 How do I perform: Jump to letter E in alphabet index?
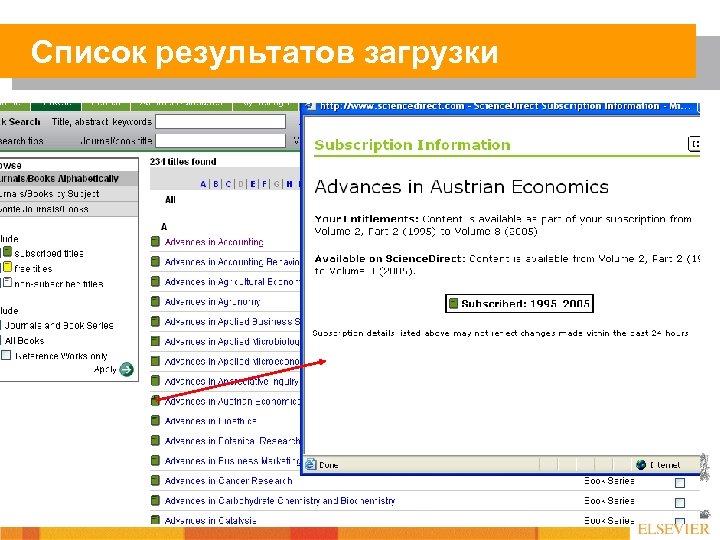click(x=253, y=184)
